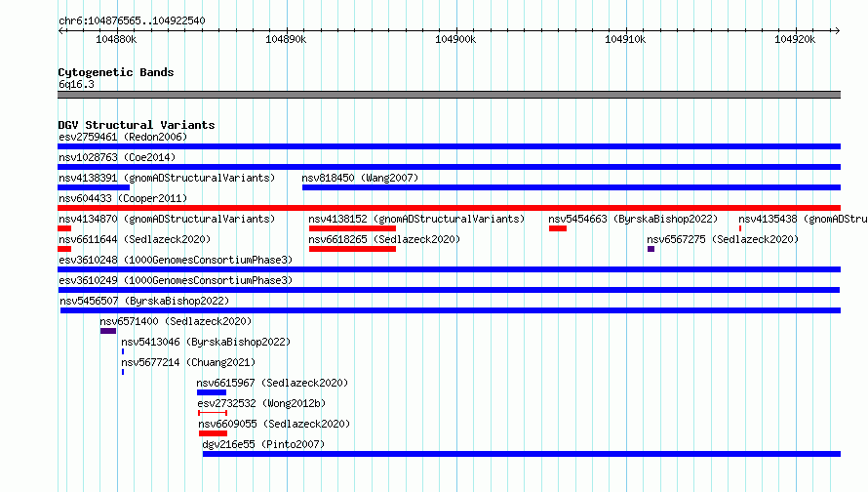Open nsv4138152 (gnomADStructuralVariants) label

(x=416, y=219)
